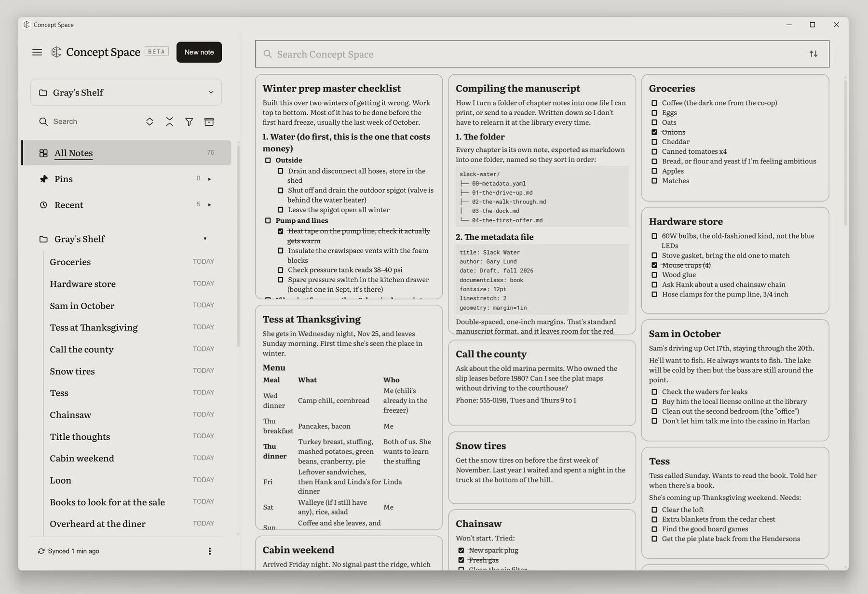Image resolution: width=868 pixels, height=594 pixels.
Task: Open the Gray's Shelf notebook dropdown
Action: pos(126,92)
